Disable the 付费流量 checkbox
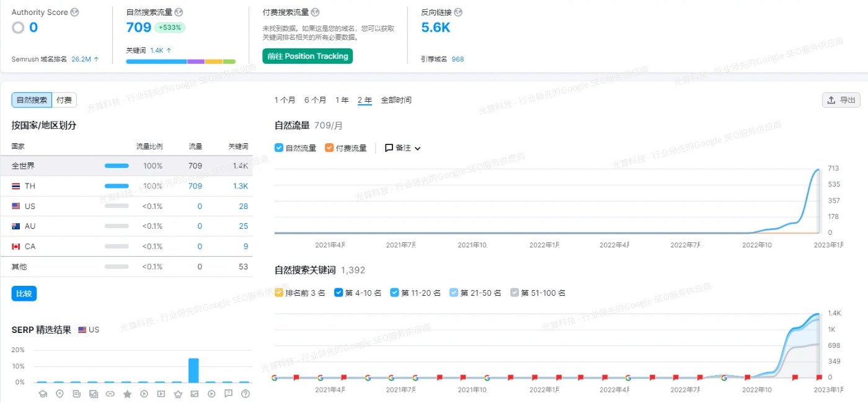This screenshot has height=403, width=868. coord(329,148)
